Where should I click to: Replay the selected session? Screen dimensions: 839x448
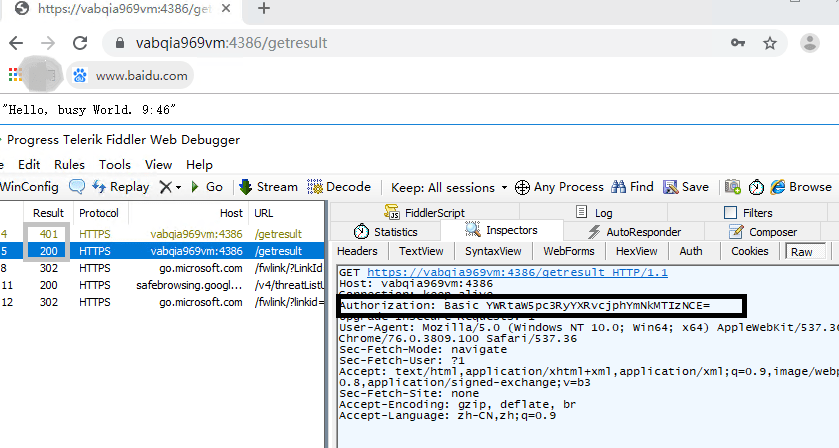(121, 187)
